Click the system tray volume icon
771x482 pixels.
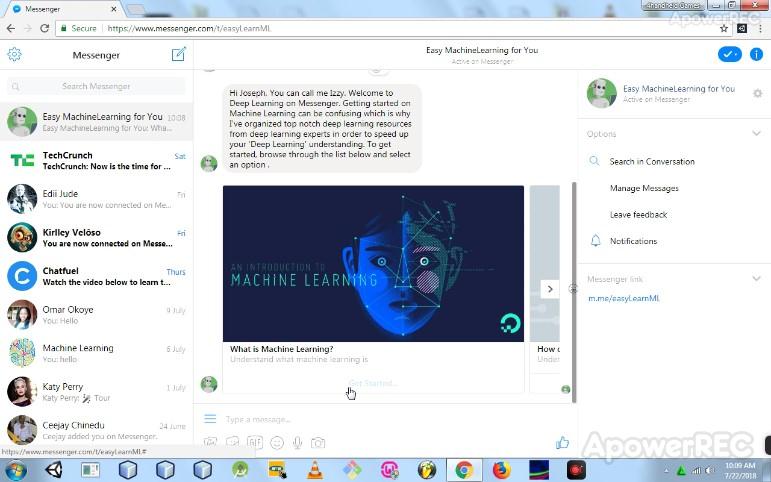[x=710, y=471]
